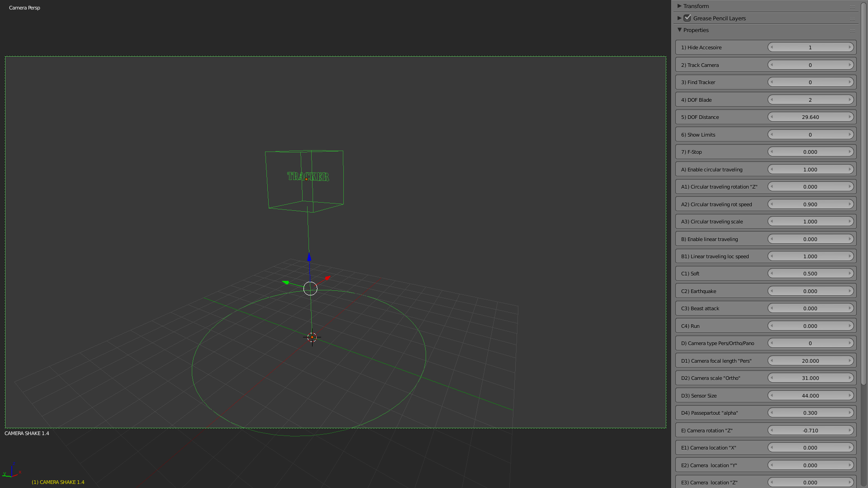The image size is (868, 488).
Task: Click the DOF Distance value field
Action: pos(810,117)
